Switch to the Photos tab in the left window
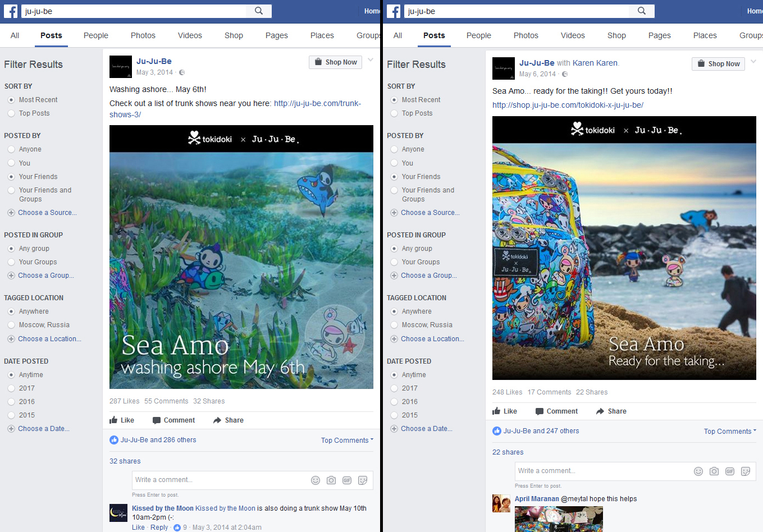This screenshot has width=763, height=532. [x=143, y=35]
